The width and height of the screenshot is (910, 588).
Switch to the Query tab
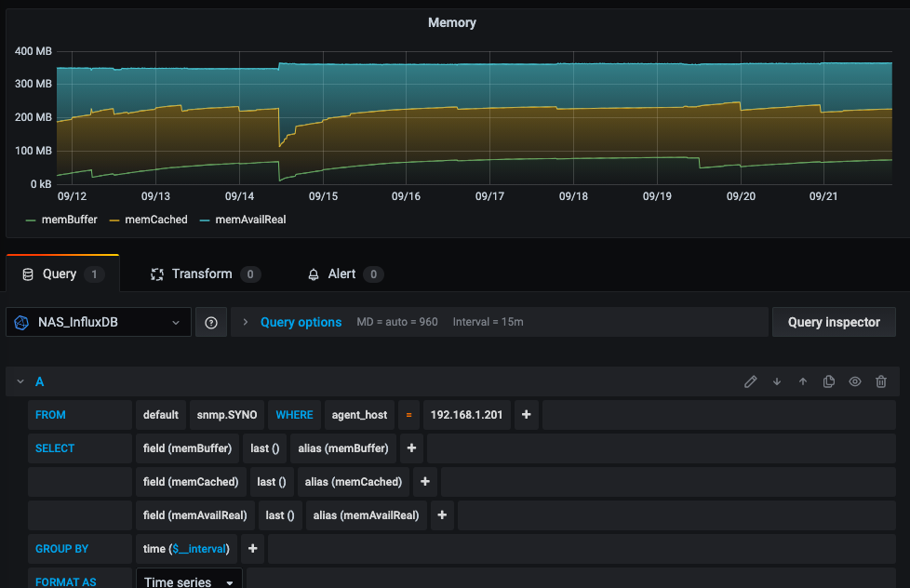[62, 274]
